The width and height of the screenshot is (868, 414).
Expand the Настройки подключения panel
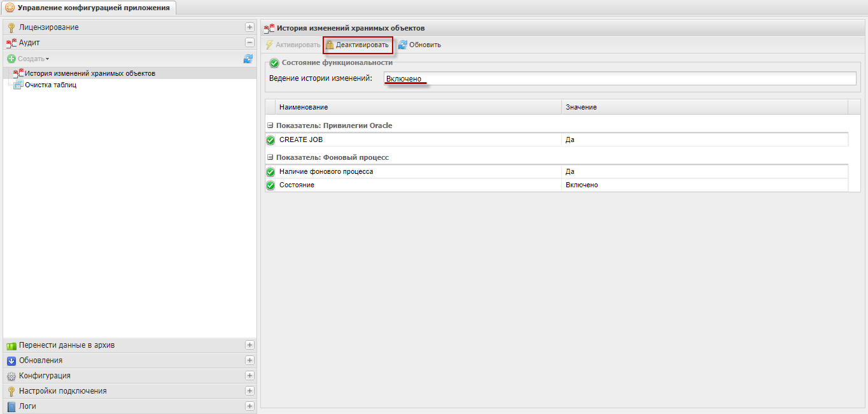(249, 391)
